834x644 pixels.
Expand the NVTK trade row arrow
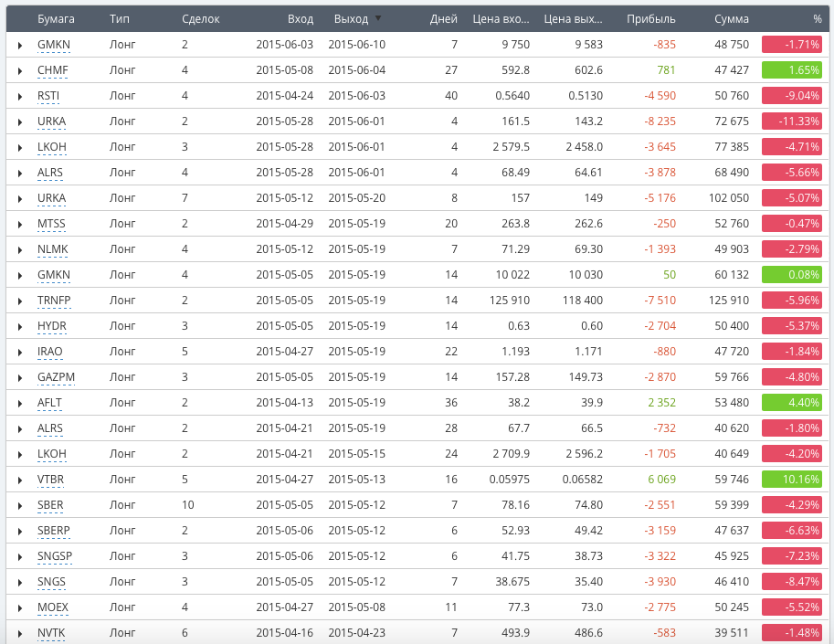[x=20, y=633]
